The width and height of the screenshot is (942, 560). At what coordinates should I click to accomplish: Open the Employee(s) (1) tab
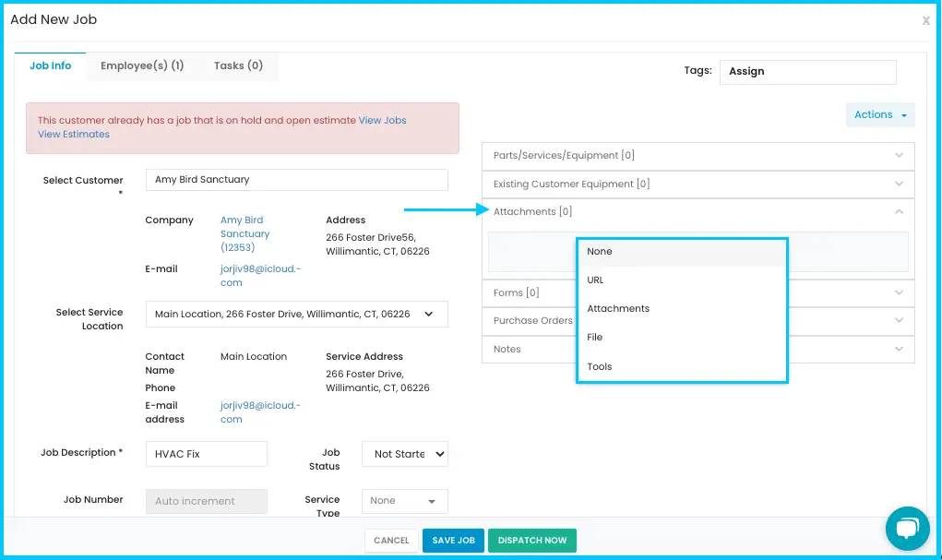(x=142, y=66)
